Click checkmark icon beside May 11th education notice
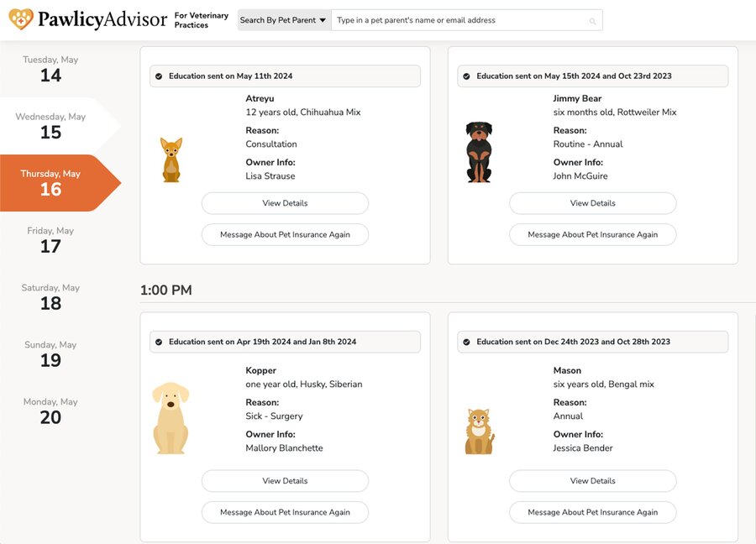 click(x=159, y=76)
